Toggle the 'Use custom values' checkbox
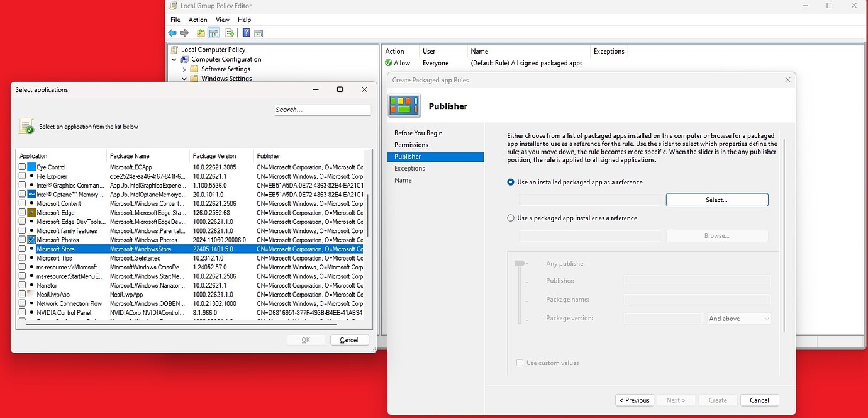The image size is (868, 418). [520, 363]
